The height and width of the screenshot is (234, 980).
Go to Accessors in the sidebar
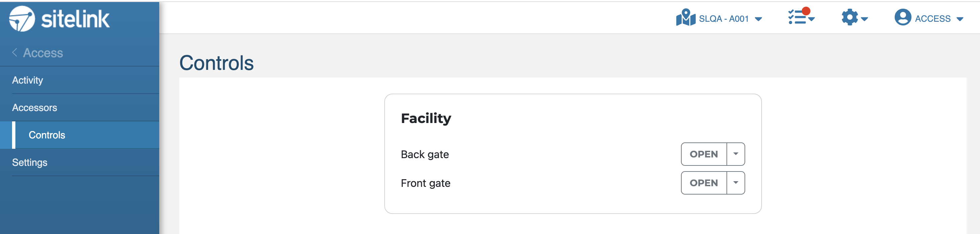coord(80,108)
